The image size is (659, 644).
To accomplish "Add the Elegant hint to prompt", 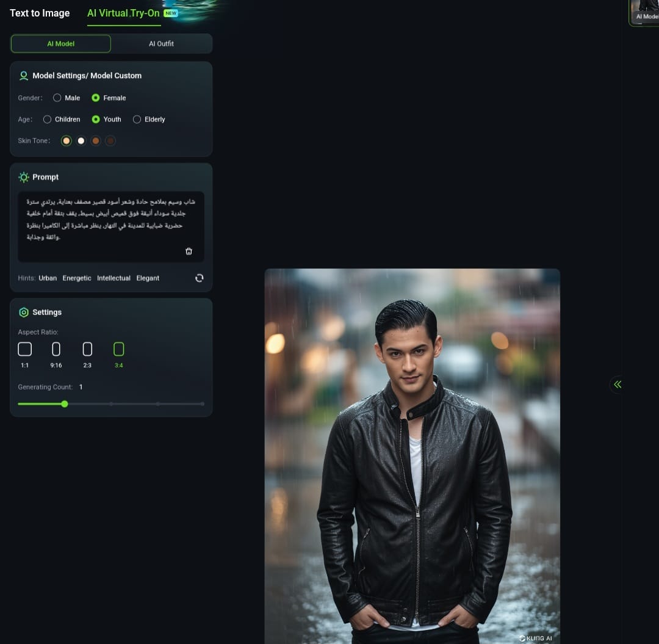I will click(x=148, y=278).
